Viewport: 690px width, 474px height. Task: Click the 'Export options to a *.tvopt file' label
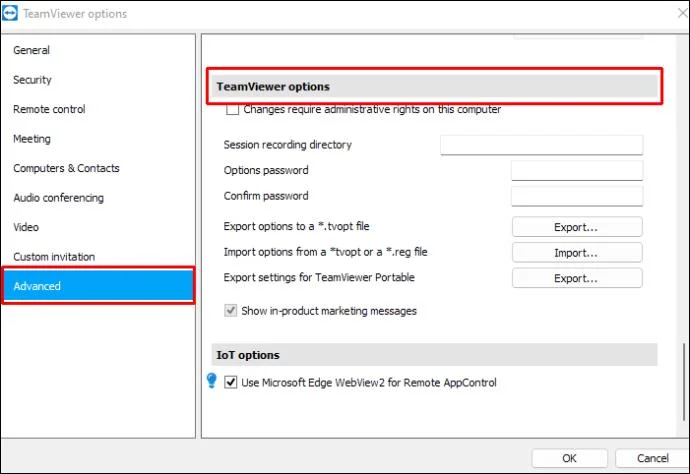[x=296, y=226]
